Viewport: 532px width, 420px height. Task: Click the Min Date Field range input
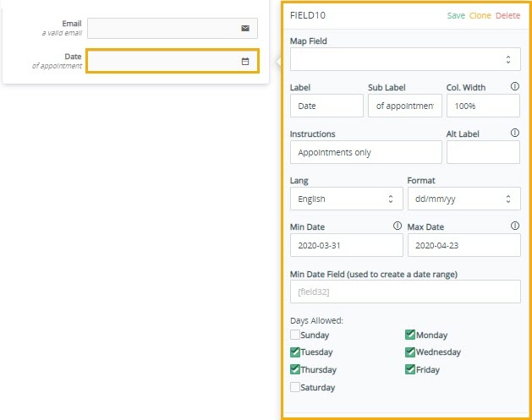pos(405,292)
